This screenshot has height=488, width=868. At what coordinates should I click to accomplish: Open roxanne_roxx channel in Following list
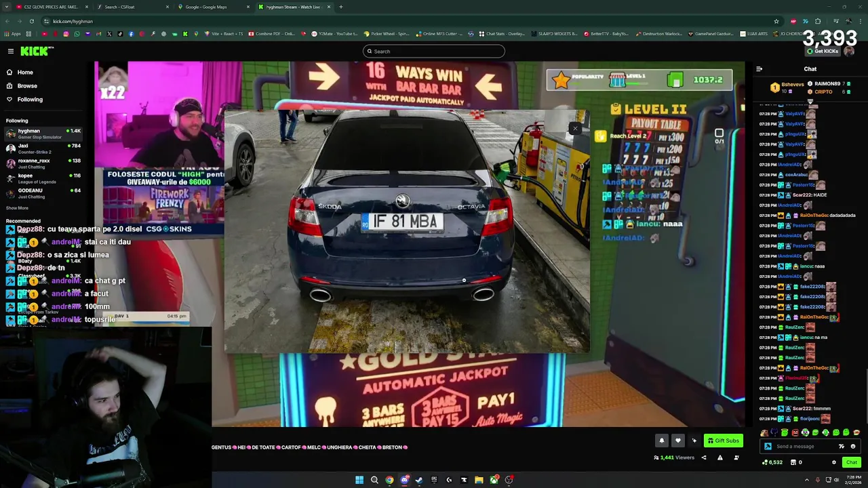click(43, 163)
